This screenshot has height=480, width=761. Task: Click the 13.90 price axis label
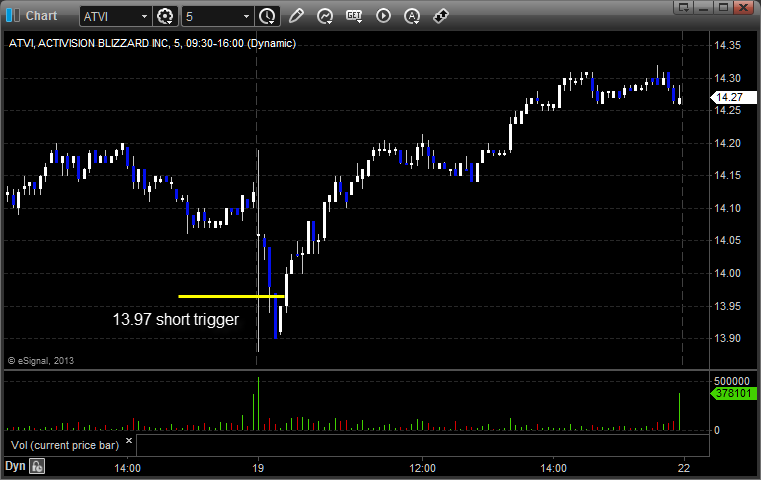coord(728,338)
